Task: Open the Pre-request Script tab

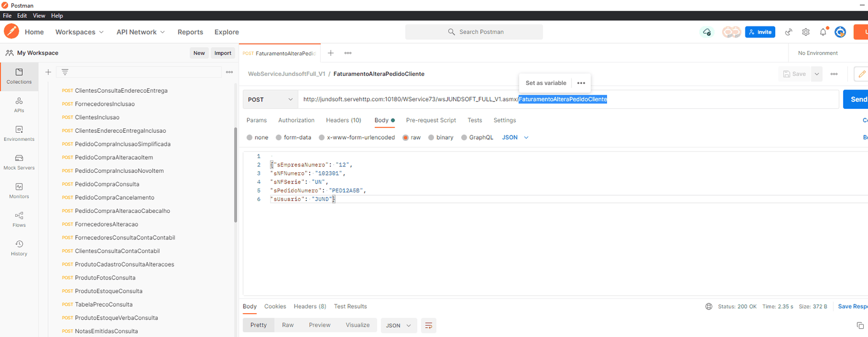Action: [431, 120]
